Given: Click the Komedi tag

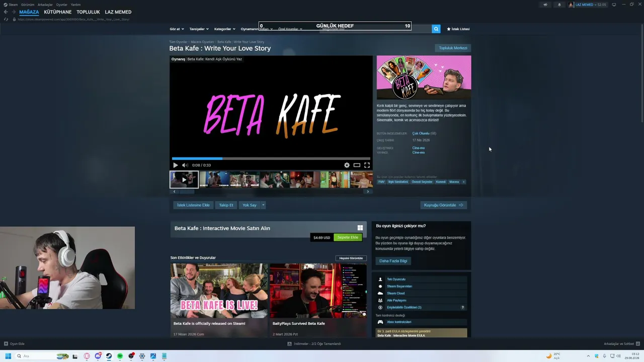Looking at the screenshot, I should [441, 182].
